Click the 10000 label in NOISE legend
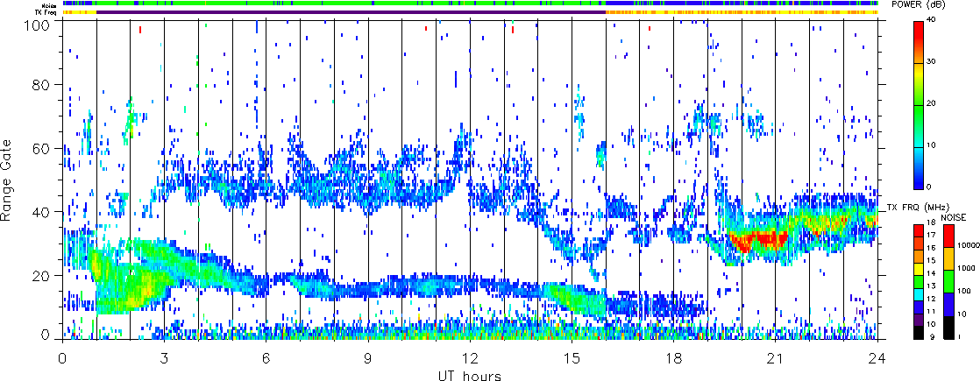Viewport: 980px width, 381px height. point(969,245)
